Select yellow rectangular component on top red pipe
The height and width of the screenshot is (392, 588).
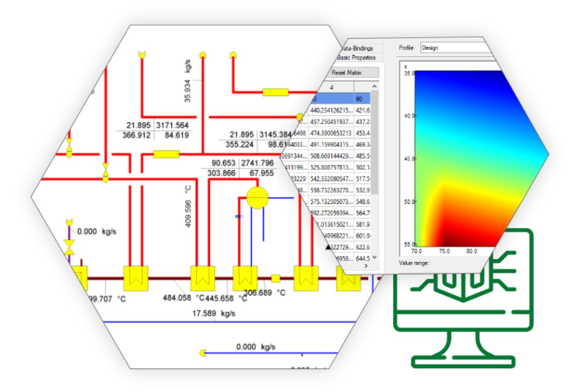(x=275, y=92)
